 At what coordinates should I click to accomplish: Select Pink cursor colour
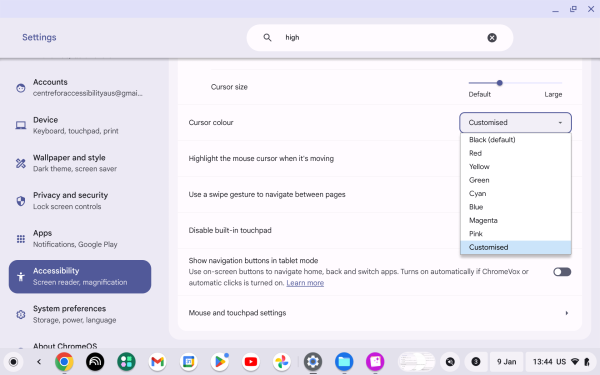515,233
